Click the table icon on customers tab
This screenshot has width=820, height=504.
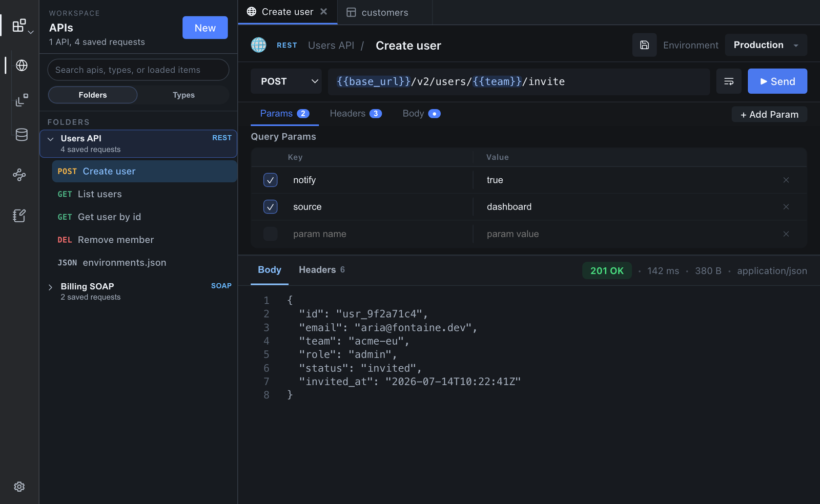click(x=351, y=12)
